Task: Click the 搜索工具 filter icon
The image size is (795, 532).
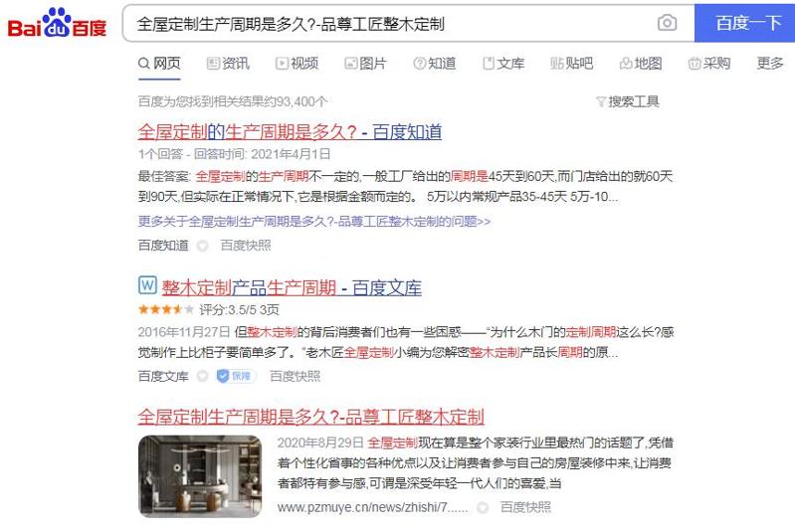Action: point(601,101)
